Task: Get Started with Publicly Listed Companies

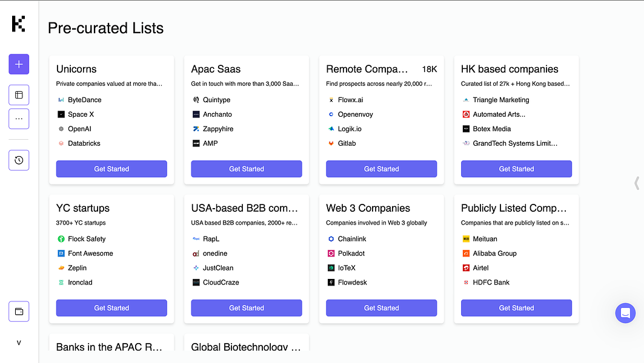Action: click(x=516, y=308)
